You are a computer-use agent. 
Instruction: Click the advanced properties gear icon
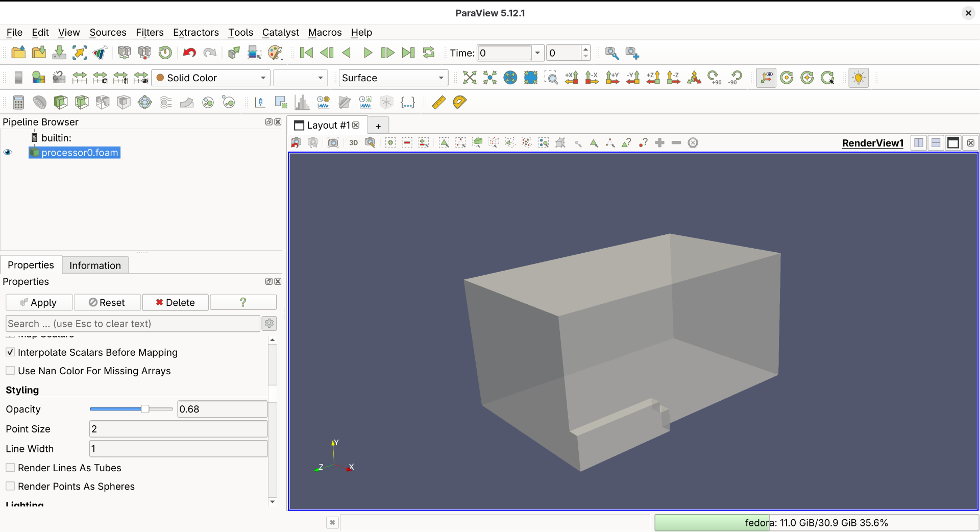269,323
